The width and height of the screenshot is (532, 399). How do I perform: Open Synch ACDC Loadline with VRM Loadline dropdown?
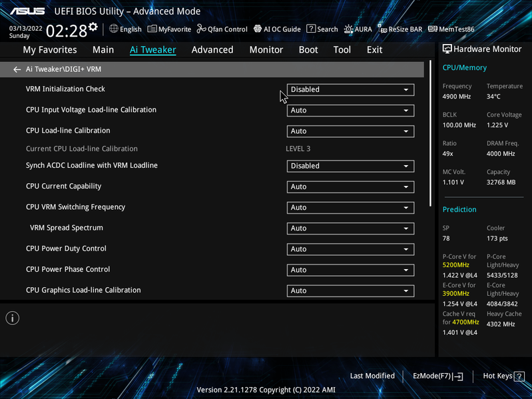pos(350,166)
